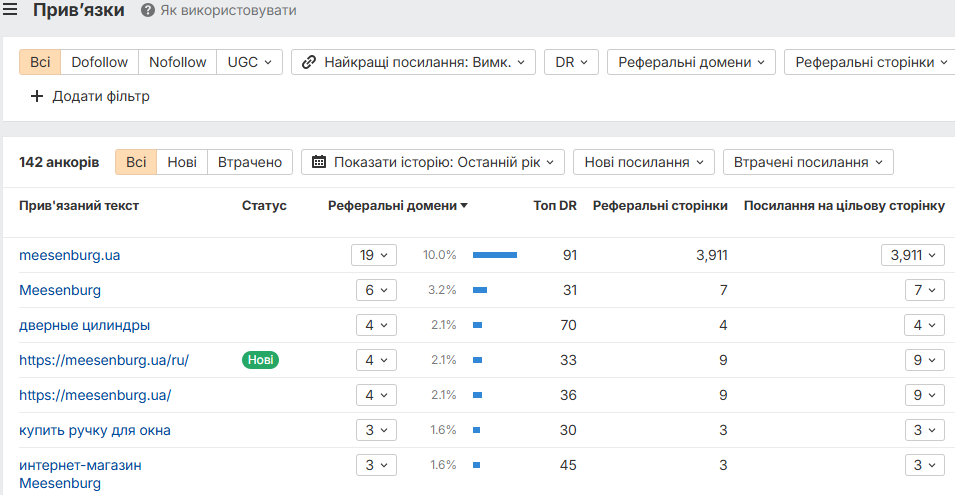Open the https://meesenburg.ua/ru/ anchor link
The height and width of the screenshot is (495, 955).
104,360
